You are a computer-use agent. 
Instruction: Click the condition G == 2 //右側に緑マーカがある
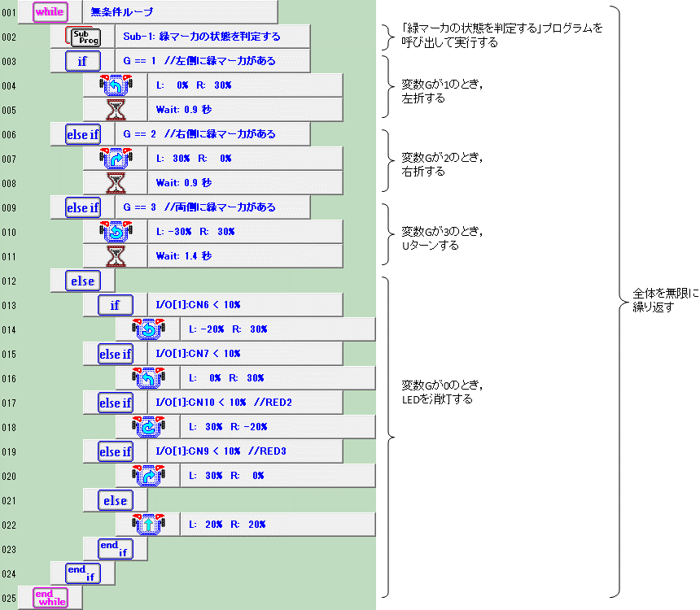199,134
